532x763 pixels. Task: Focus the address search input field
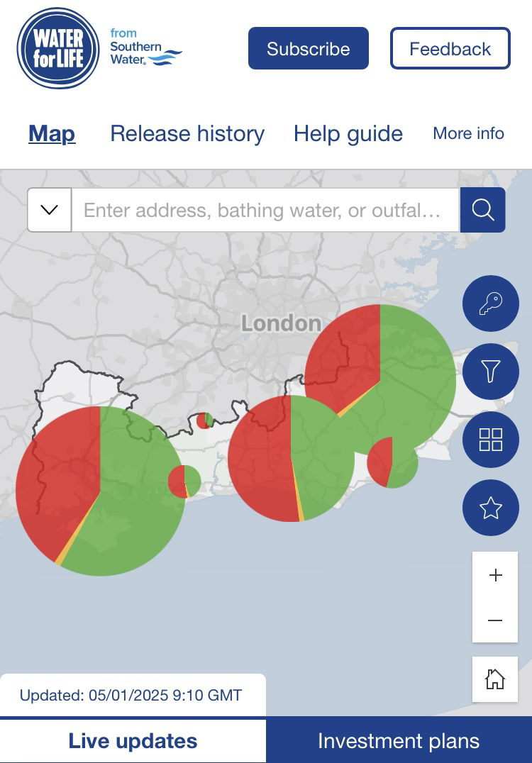point(265,210)
